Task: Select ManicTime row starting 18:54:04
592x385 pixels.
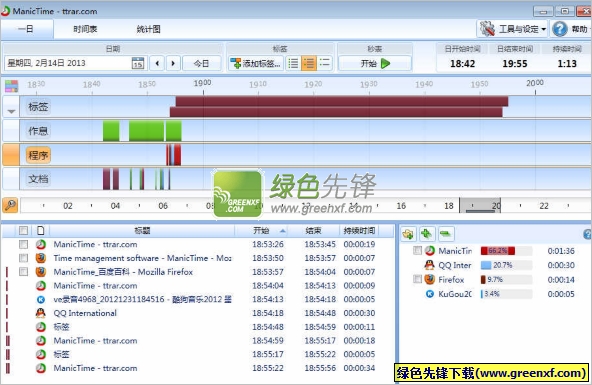Action: coord(196,285)
